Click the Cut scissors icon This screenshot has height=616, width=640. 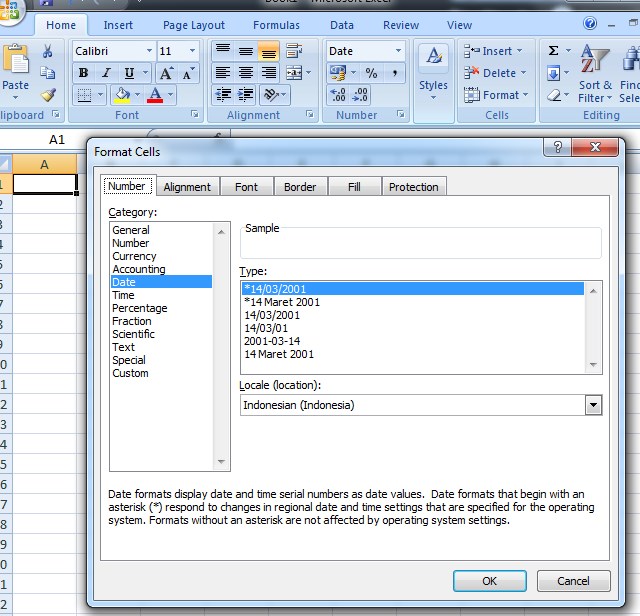[x=47, y=51]
